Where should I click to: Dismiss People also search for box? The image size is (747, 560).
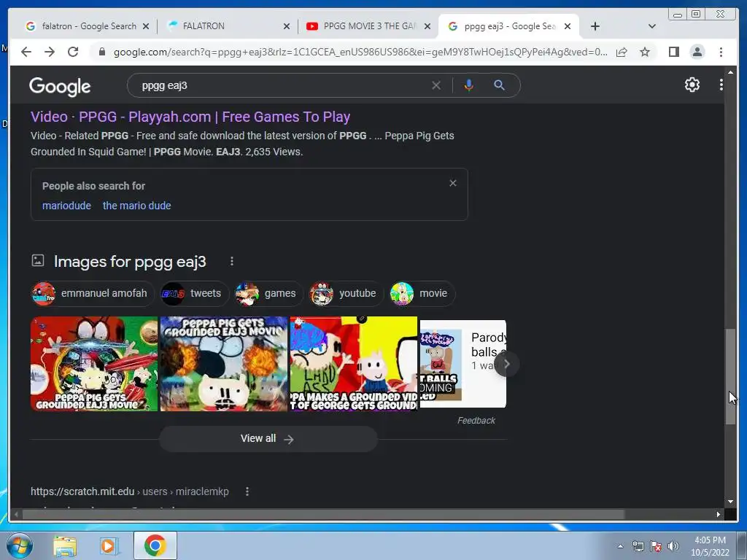tap(452, 183)
